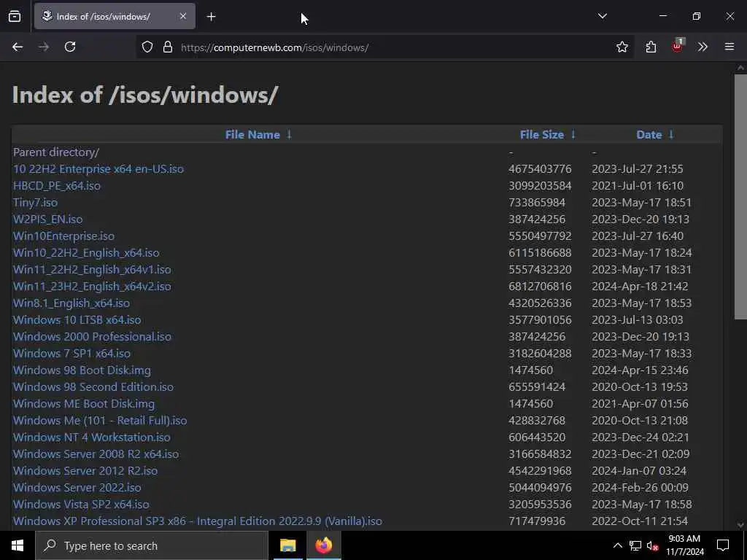Click the page vertical scrollbar thumb

(740, 197)
